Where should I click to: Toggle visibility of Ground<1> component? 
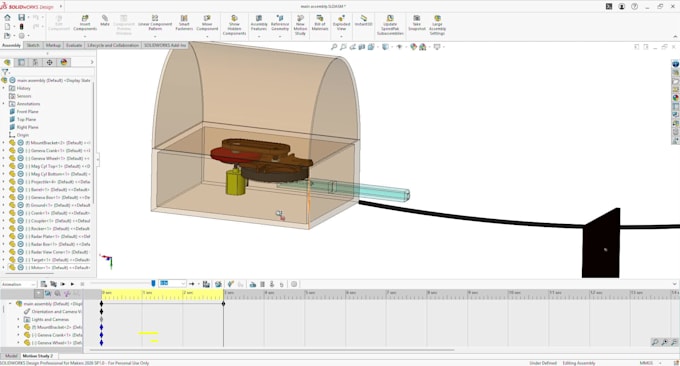pyautogui.click(x=20, y=205)
